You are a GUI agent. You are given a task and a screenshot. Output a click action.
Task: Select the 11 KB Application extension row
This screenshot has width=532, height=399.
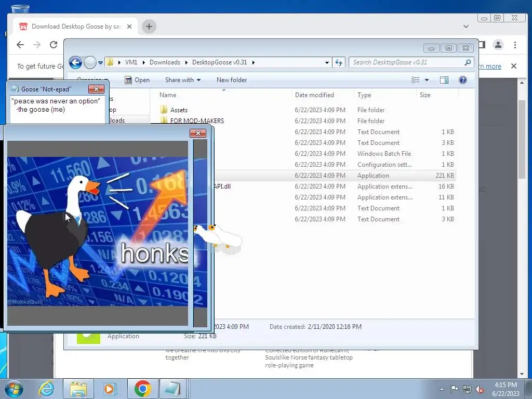pos(334,197)
